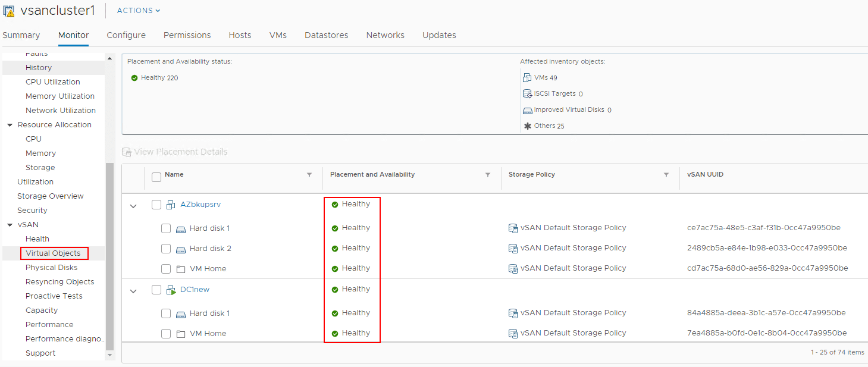Click the vsancluster1 cluster warning icon

(10, 11)
